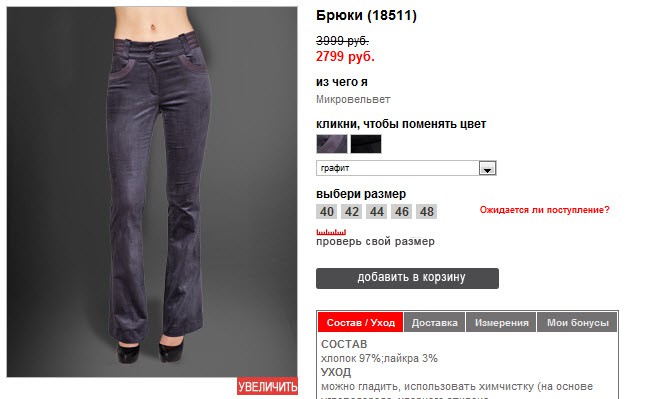Open the color dropdown arrow next to графит
The width and height of the screenshot is (655, 399).
click(x=487, y=168)
